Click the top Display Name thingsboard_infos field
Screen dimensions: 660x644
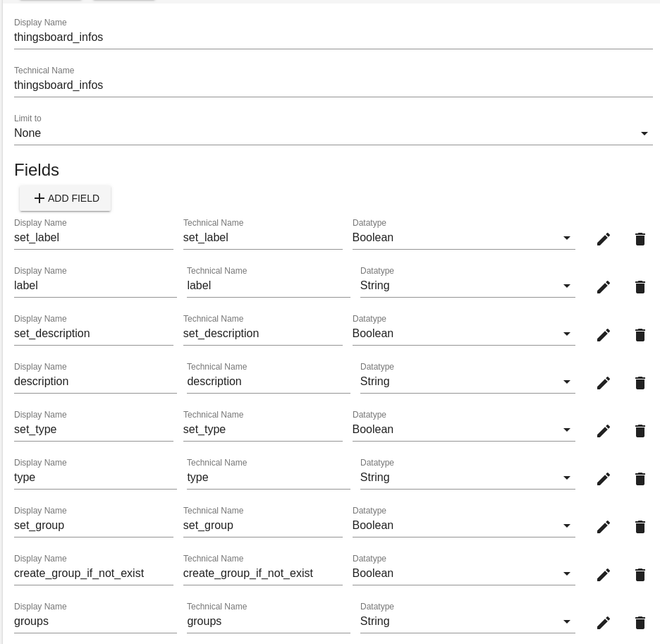coord(333,37)
